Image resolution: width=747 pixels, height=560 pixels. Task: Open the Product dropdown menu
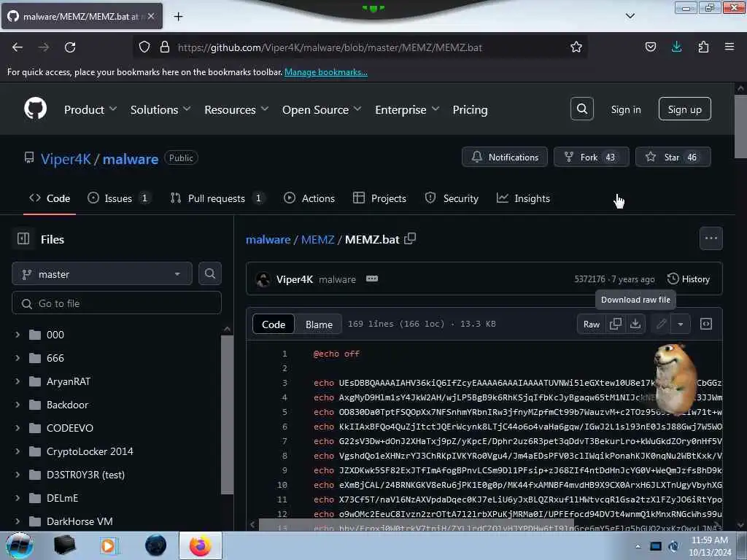pyautogui.click(x=90, y=109)
